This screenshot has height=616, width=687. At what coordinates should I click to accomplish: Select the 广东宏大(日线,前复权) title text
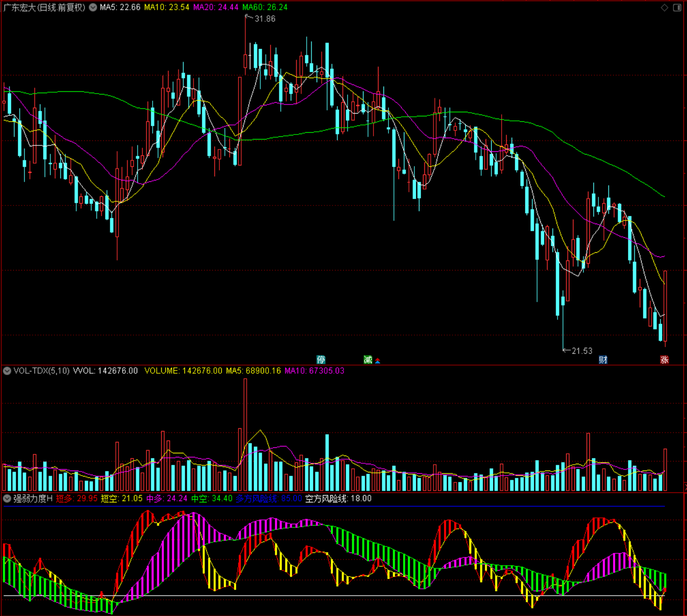pyautogui.click(x=45, y=7)
